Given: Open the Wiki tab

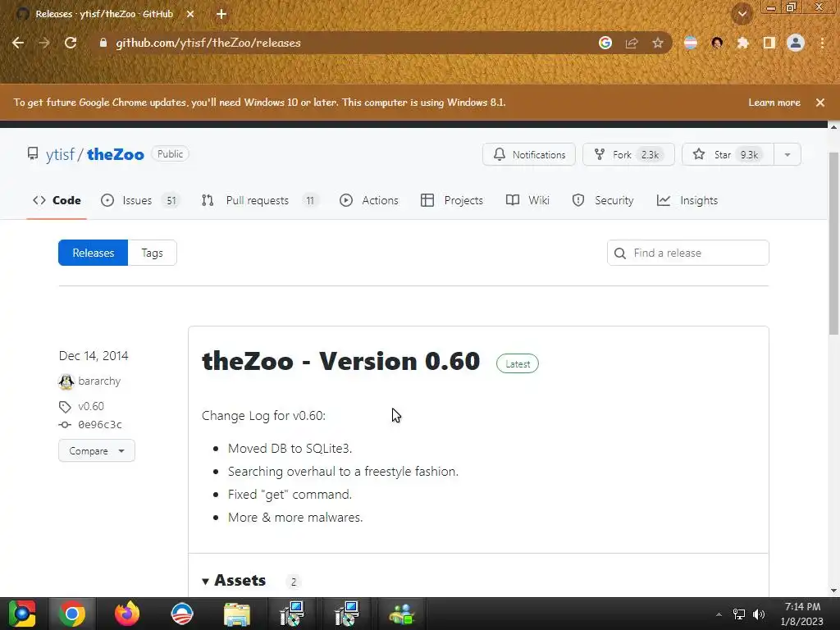Looking at the screenshot, I should [527, 200].
